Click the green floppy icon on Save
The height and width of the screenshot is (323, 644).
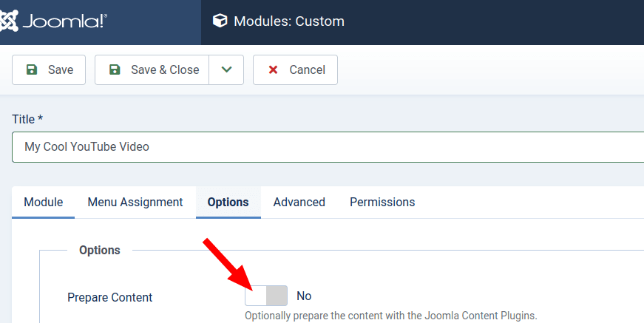tap(32, 69)
